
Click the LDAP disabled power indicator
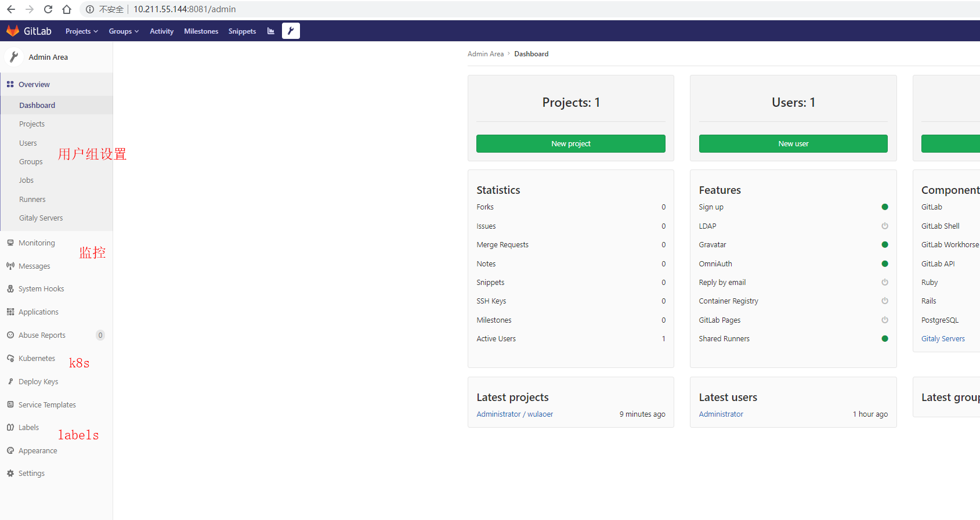tap(884, 226)
